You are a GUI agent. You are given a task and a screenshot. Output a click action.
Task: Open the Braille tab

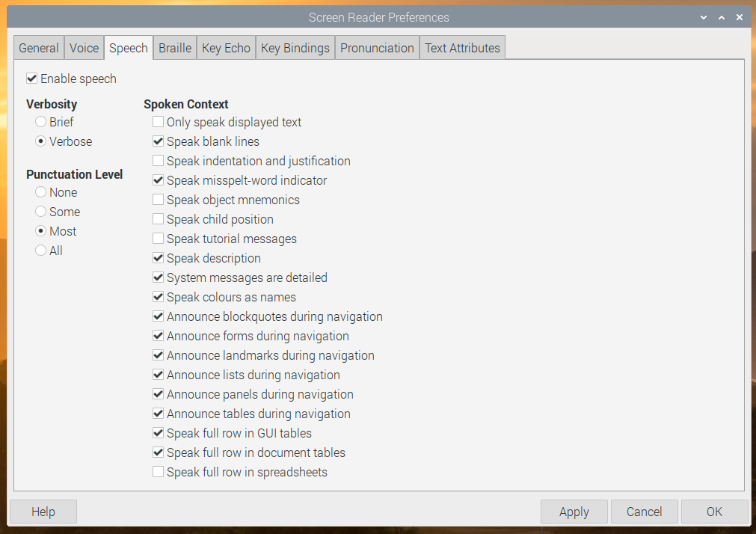coord(174,47)
